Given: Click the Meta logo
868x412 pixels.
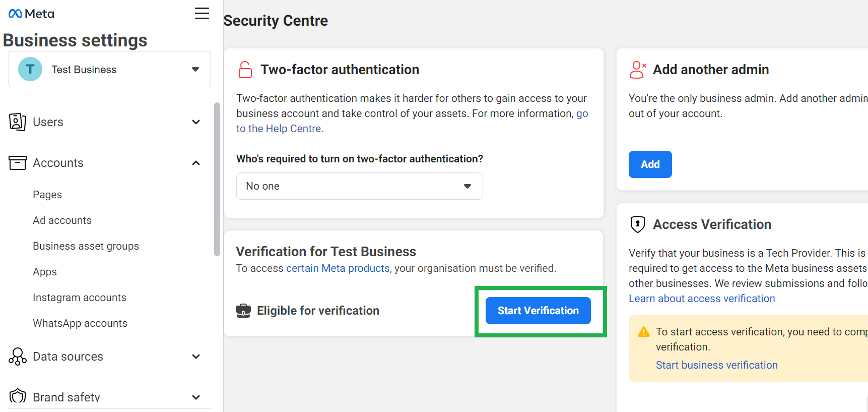Looking at the screenshot, I should [x=31, y=14].
